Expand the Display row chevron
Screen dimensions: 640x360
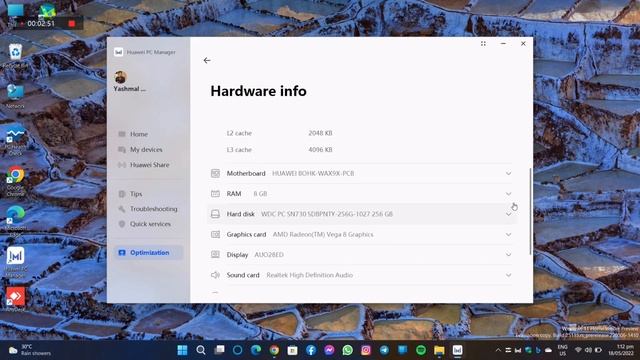coord(508,254)
